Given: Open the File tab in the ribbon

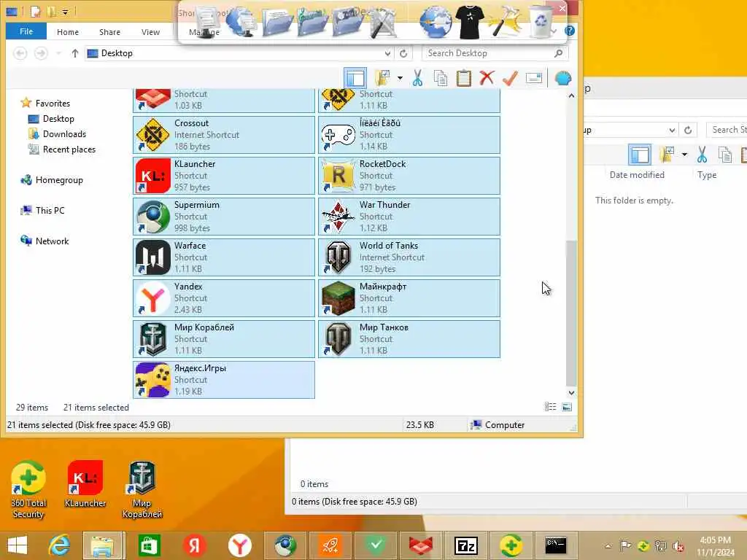Looking at the screenshot, I should click(x=26, y=31).
